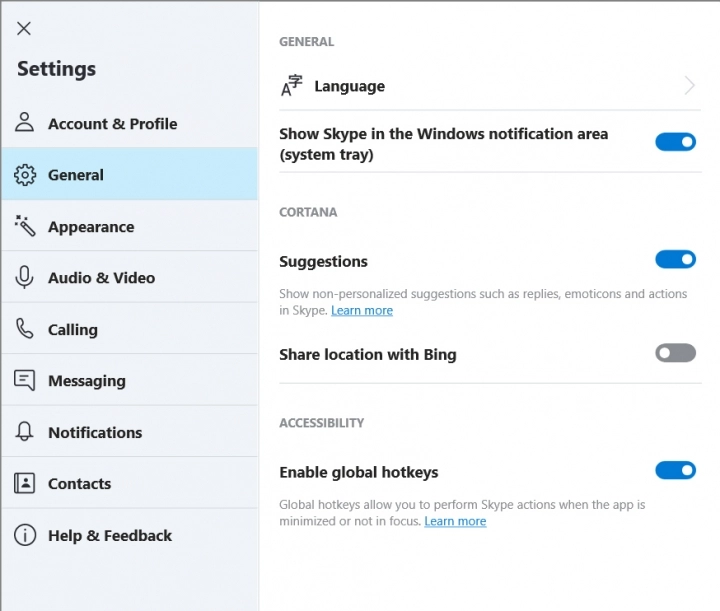Image resolution: width=720 pixels, height=611 pixels.
Task: Click the Suggestions label text
Action: pyautogui.click(x=323, y=261)
